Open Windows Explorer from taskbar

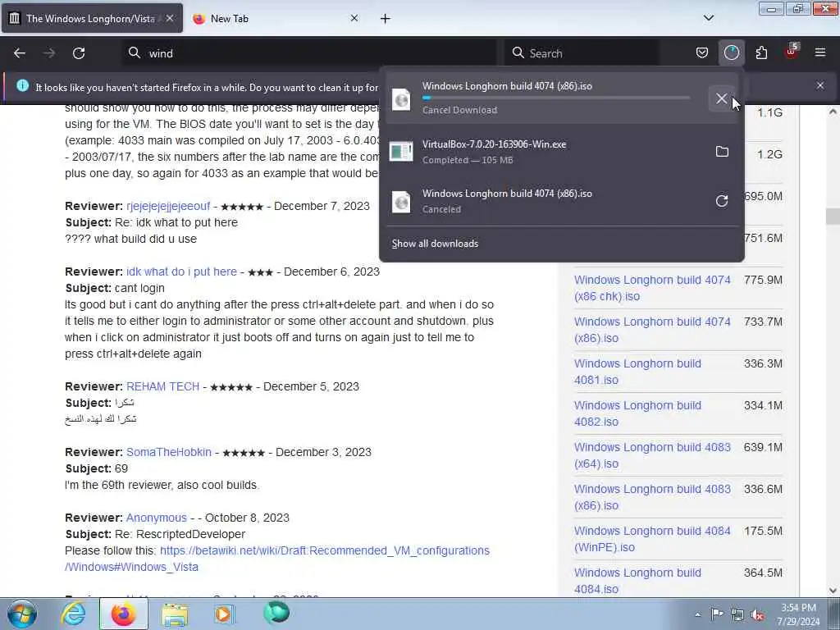tap(175, 614)
